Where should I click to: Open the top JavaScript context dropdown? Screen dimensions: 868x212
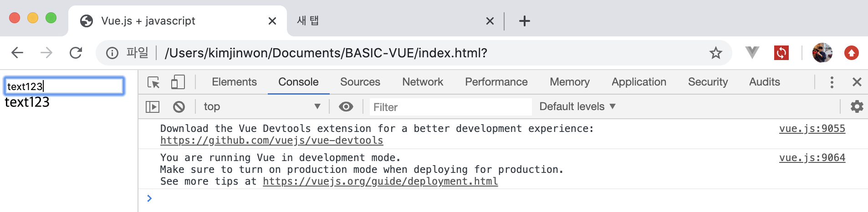[x=262, y=107]
